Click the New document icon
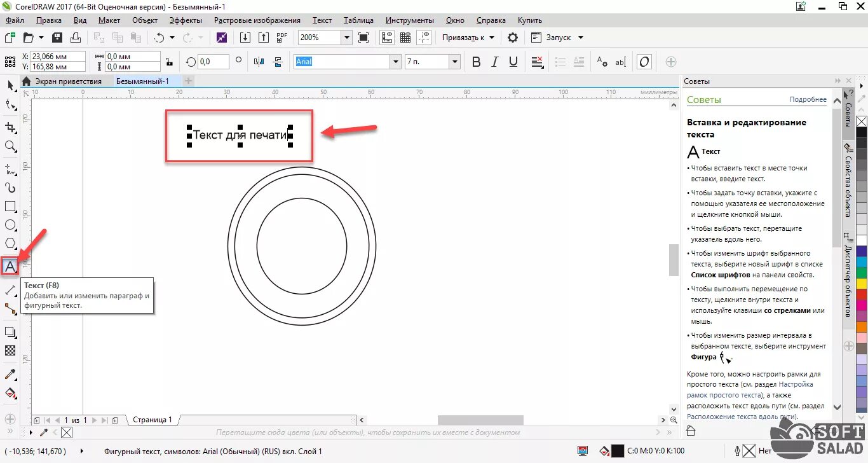This screenshot has height=463, width=868. pos(10,38)
